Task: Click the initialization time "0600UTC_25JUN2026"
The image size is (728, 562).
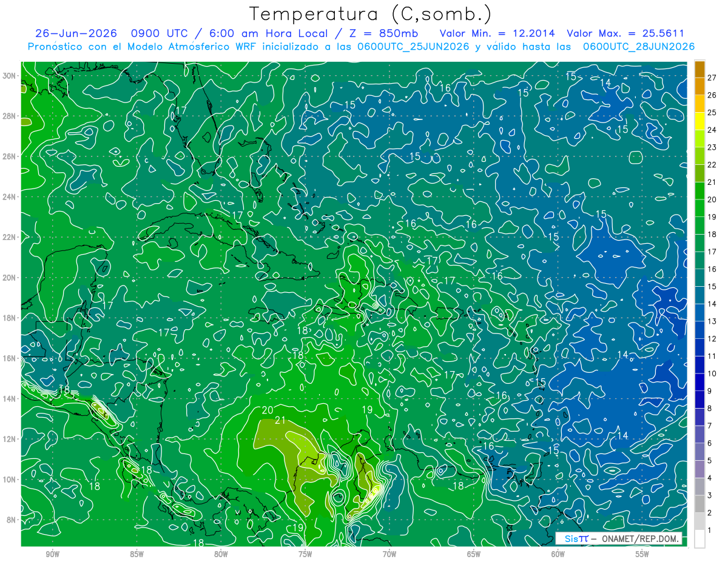Action: (413, 47)
